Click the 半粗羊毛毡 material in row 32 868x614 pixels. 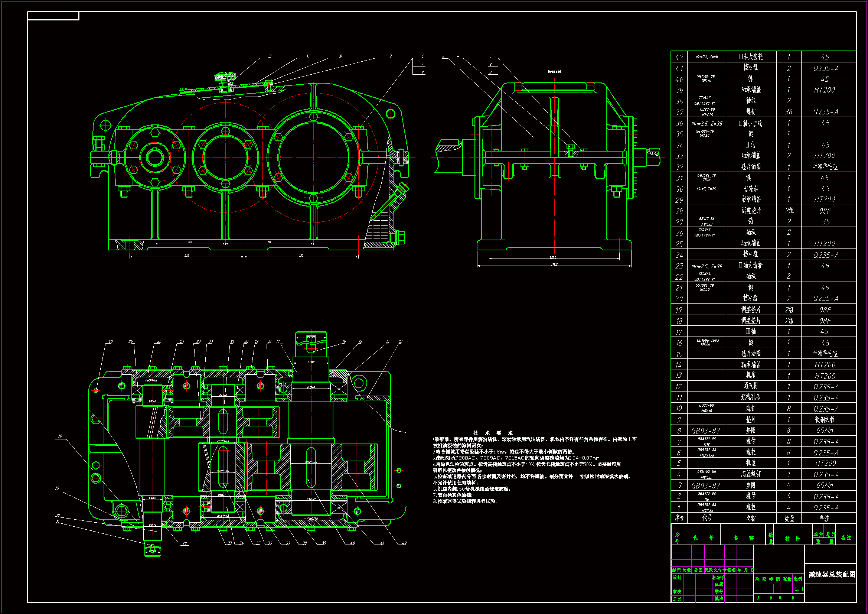tap(825, 167)
